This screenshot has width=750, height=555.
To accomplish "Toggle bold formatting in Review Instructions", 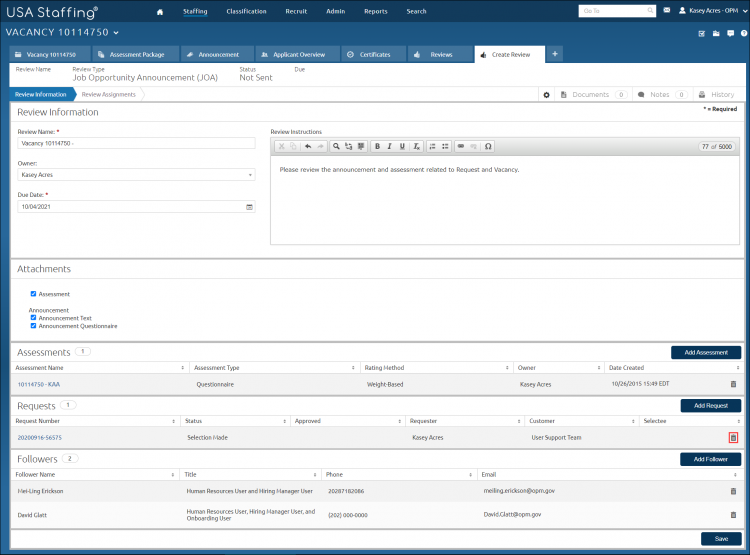I will [x=377, y=146].
